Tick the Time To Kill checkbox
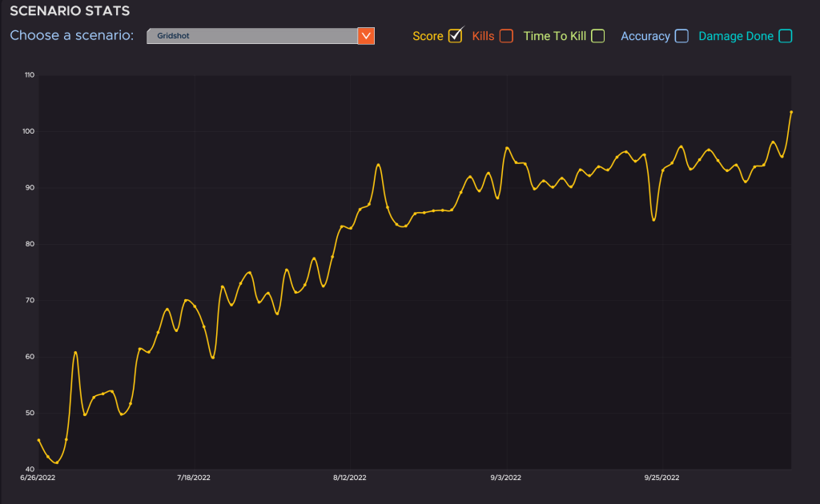Screen dimensions: 820x504 coord(597,36)
